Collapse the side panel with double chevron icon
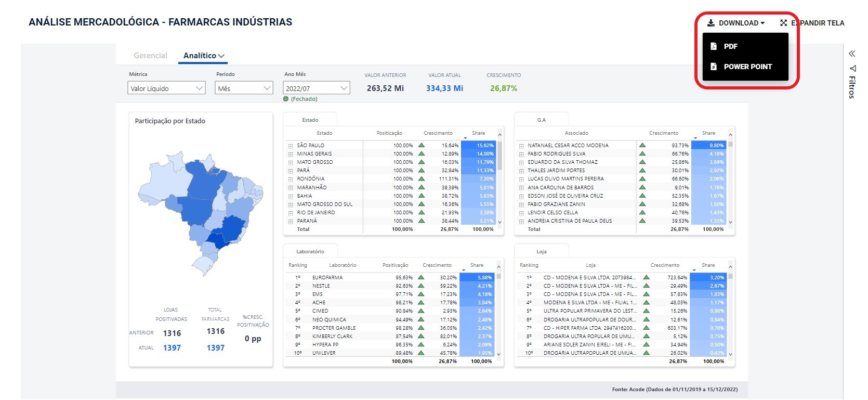Image resolution: width=868 pixels, height=400 pixels. click(x=852, y=54)
